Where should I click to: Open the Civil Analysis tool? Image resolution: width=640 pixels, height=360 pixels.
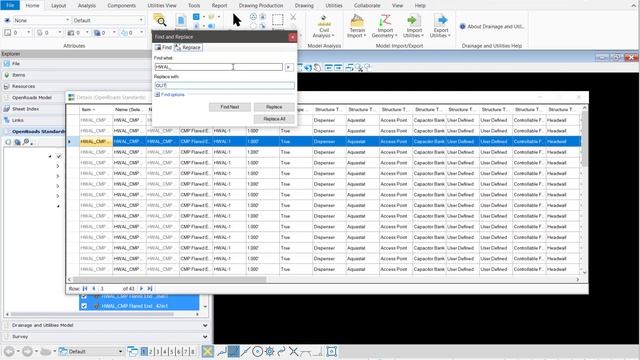tap(324, 27)
